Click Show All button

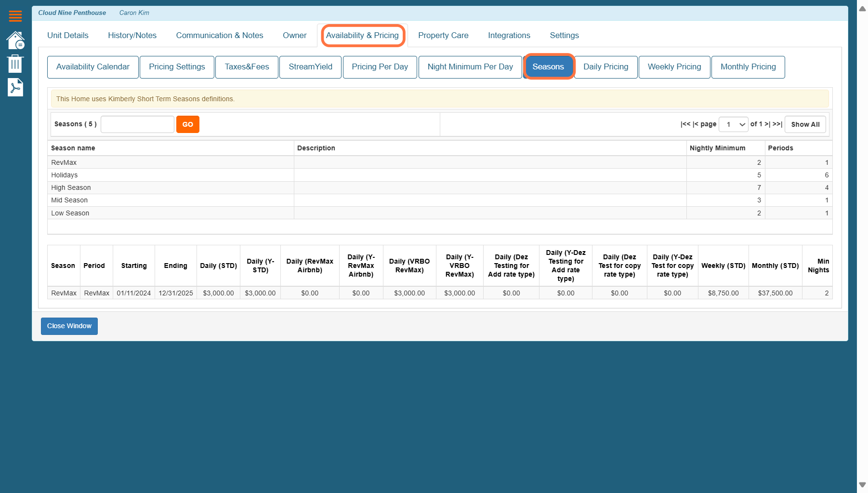805,124
